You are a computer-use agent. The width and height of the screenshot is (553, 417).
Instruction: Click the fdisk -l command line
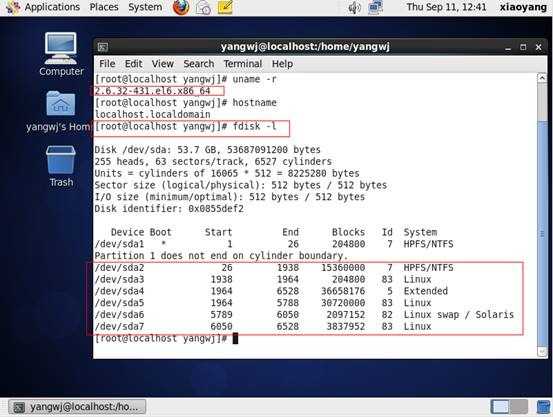[186, 126]
